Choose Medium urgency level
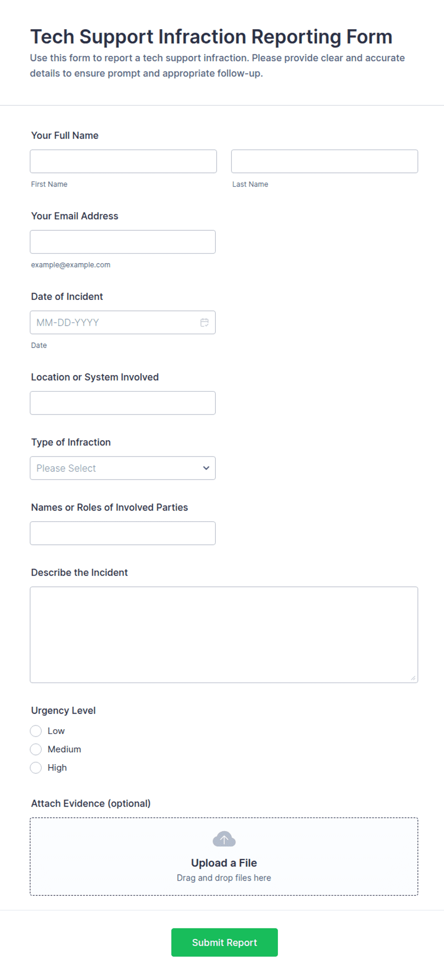 [36, 749]
